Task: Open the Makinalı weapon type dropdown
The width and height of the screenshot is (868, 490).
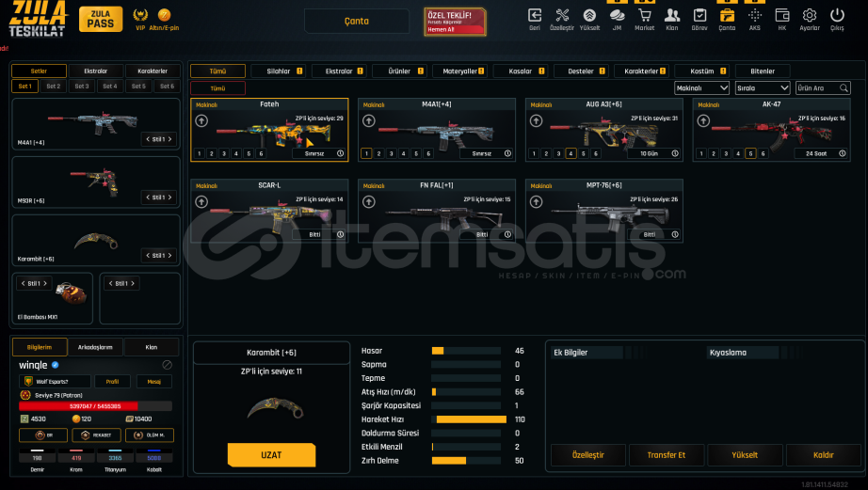Action: point(701,87)
